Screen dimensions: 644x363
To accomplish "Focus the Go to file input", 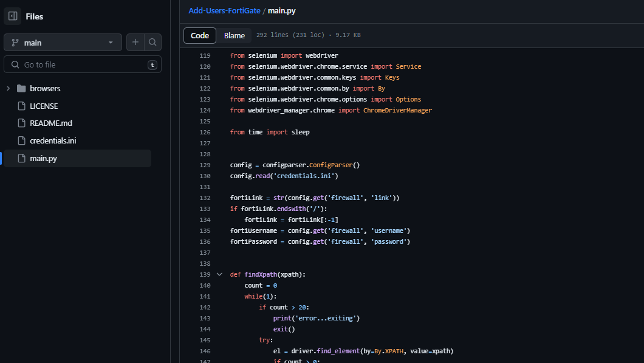I will [x=83, y=64].
